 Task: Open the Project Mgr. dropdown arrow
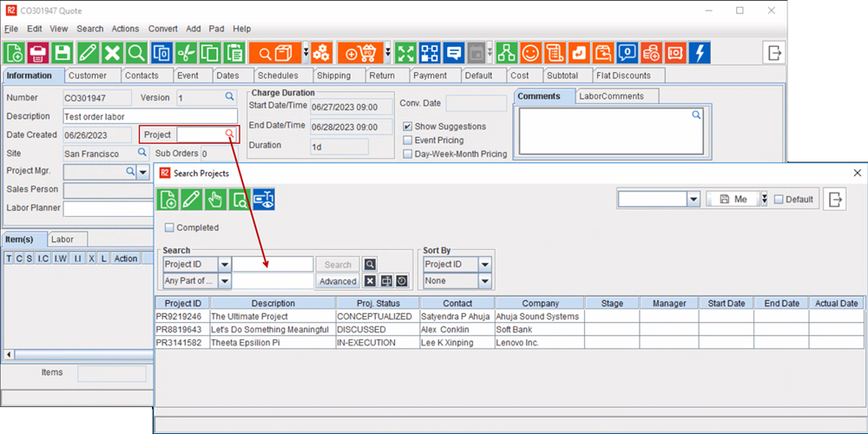(x=143, y=173)
